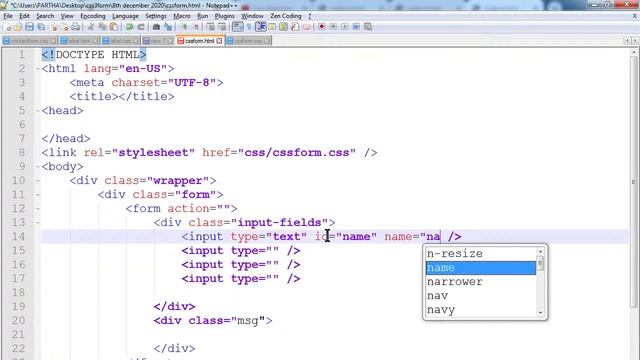Collapse the body fold marker on line 9
Screen dimensions: 640x360
(x=38, y=167)
